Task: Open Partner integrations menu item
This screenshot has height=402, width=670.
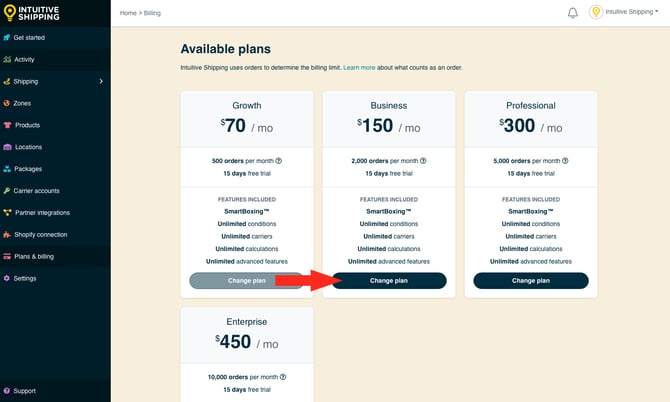Action: [x=41, y=212]
